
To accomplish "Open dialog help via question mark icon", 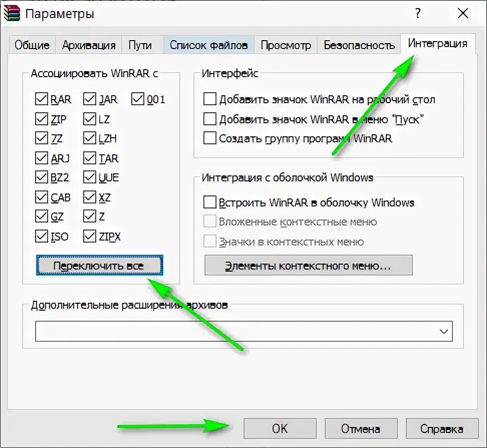I will 417,14.
